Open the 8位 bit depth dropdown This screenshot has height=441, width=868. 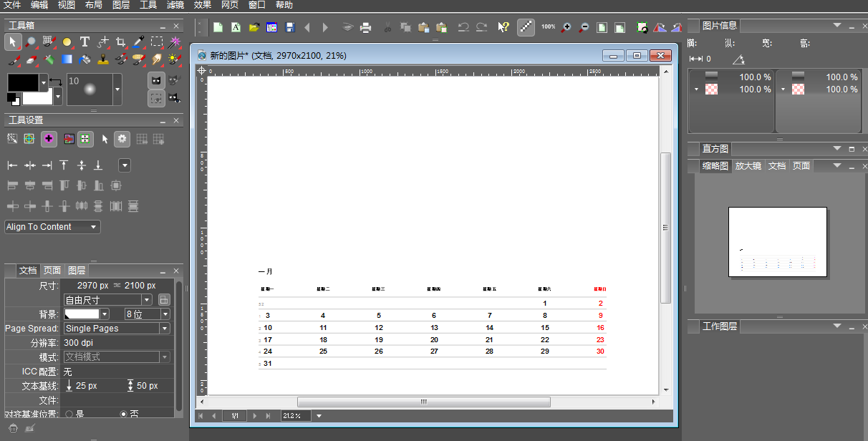tap(147, 314)
